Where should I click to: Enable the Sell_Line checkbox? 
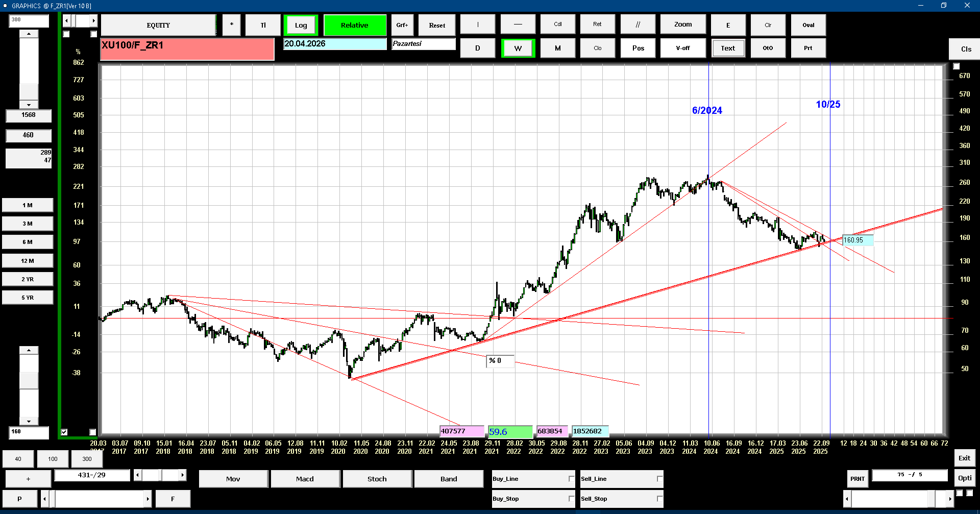[x=659, y=479]
